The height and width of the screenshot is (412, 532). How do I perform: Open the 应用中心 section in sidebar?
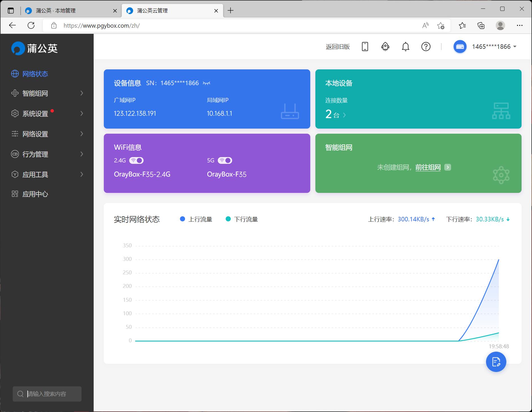click(35, 194)
